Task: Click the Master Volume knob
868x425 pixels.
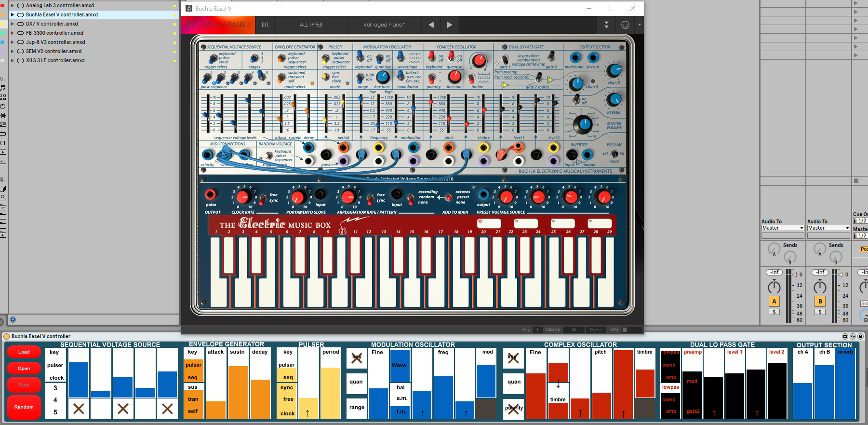Action: (583, 124)
